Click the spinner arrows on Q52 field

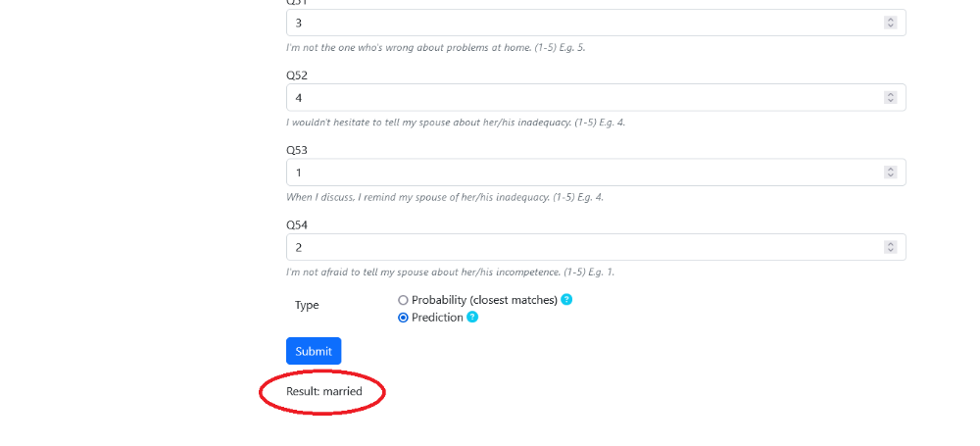(x=891, y=98)
